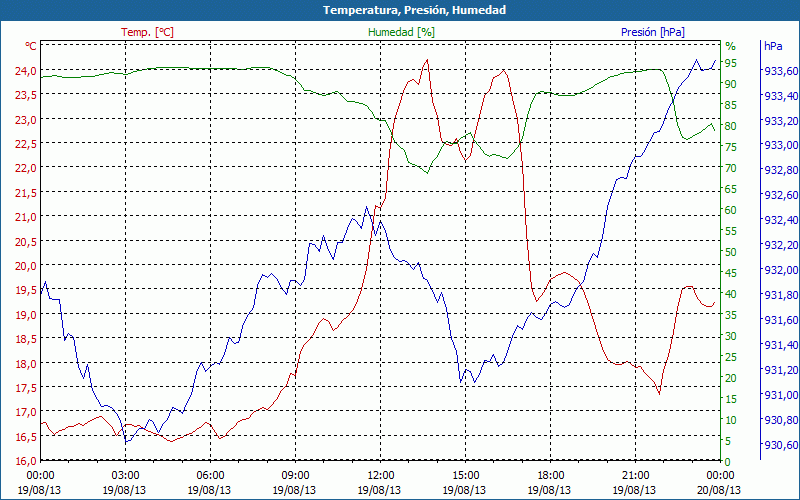Screen dimensions: 800x500
Task: Click the 70 humidity axis value
Action: point(731,168)
